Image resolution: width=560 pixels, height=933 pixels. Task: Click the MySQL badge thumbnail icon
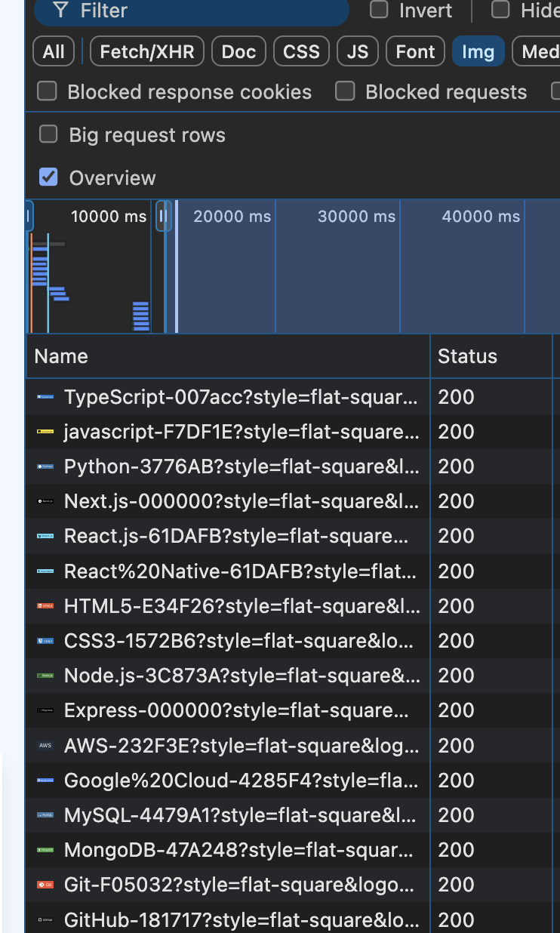point(45,815)
